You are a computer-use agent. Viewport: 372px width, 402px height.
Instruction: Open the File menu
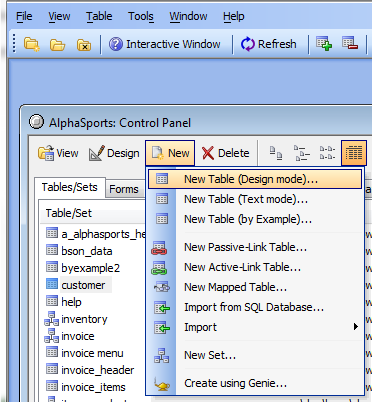click(24, 16)
